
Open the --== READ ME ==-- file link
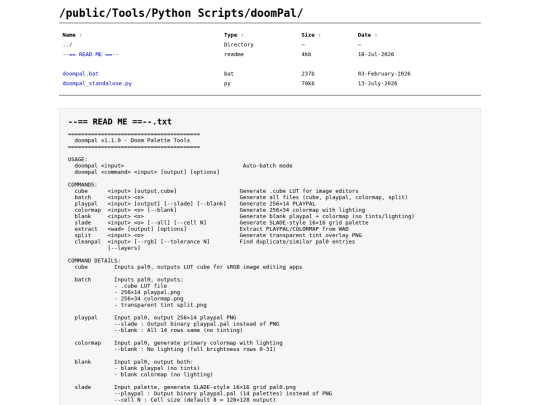pos(90,54)
